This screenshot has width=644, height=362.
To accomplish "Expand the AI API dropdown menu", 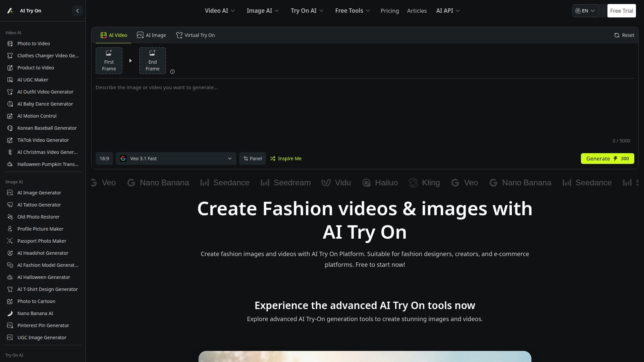I will point(448,11).
